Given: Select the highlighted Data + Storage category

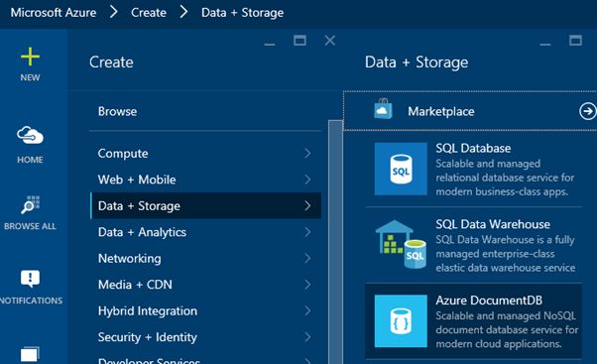Looking at the screenshot, I should [x=205, y=205].
